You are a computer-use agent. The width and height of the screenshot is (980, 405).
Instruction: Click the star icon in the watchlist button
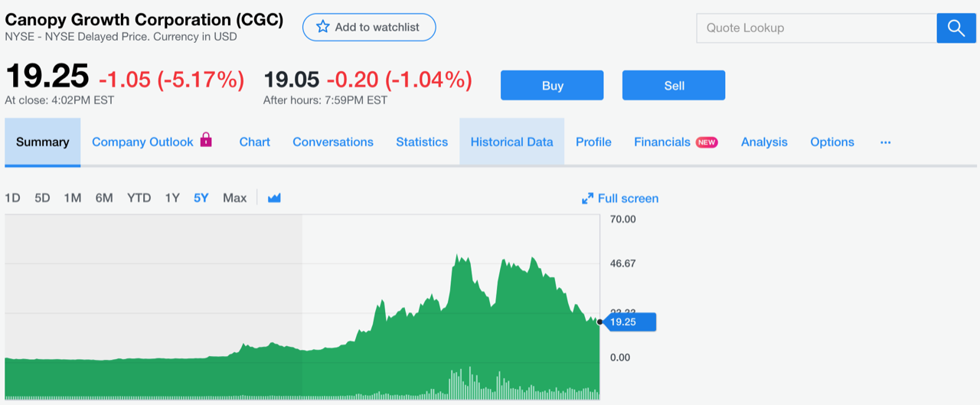tap(323, 27)
